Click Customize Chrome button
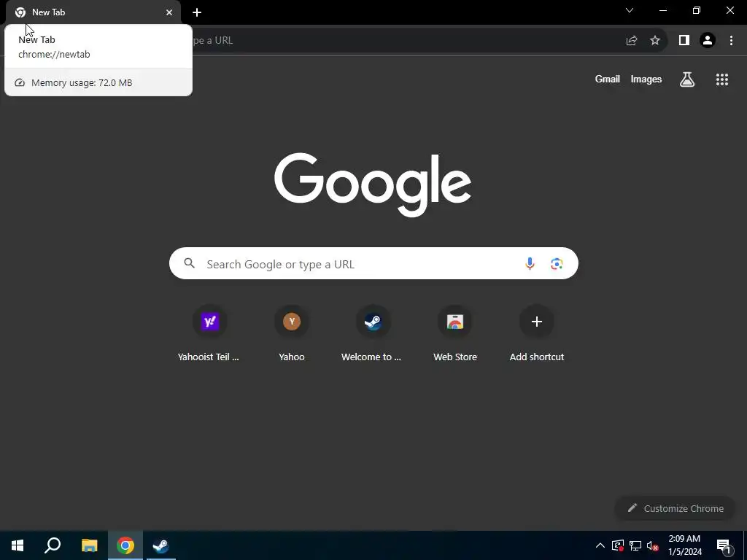 click(676, 508)
